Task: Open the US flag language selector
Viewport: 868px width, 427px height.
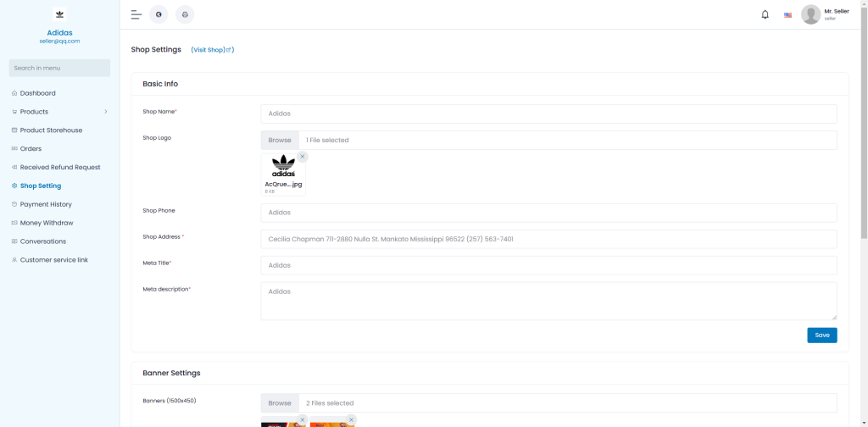Action: [x=787, y=15]
